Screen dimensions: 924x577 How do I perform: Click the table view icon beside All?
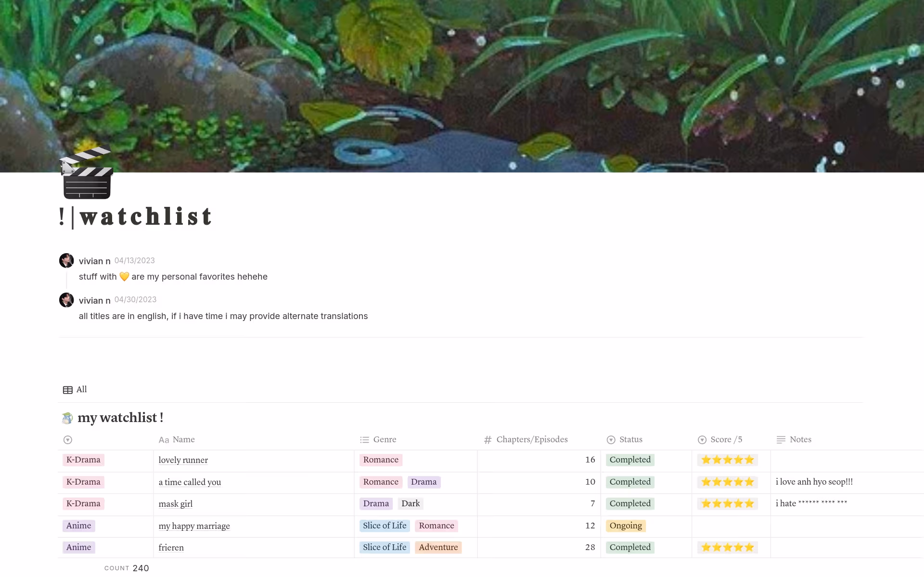pos(68,390)
